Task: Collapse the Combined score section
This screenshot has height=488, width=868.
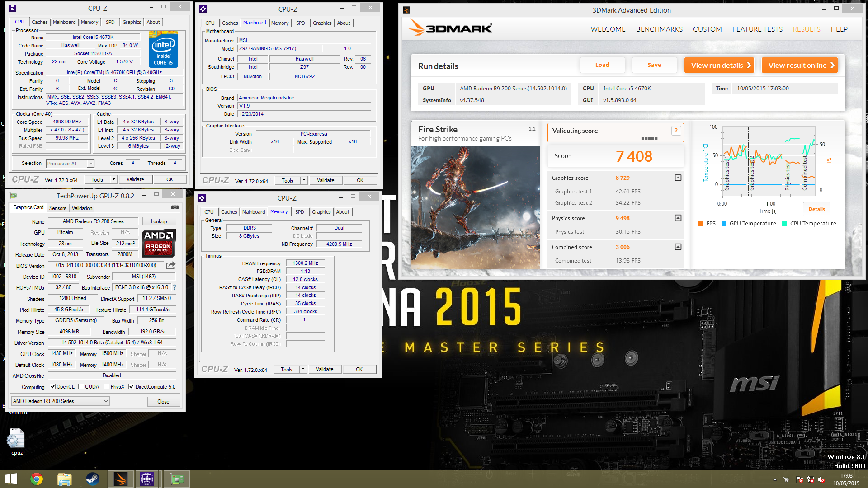Action: (x=678, y=247)
